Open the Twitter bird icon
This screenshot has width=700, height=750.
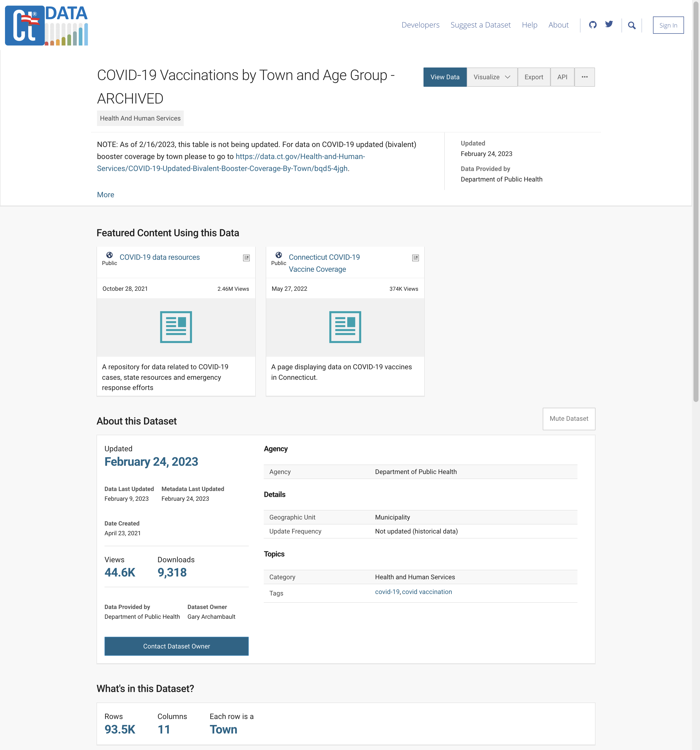pos(609,24)
